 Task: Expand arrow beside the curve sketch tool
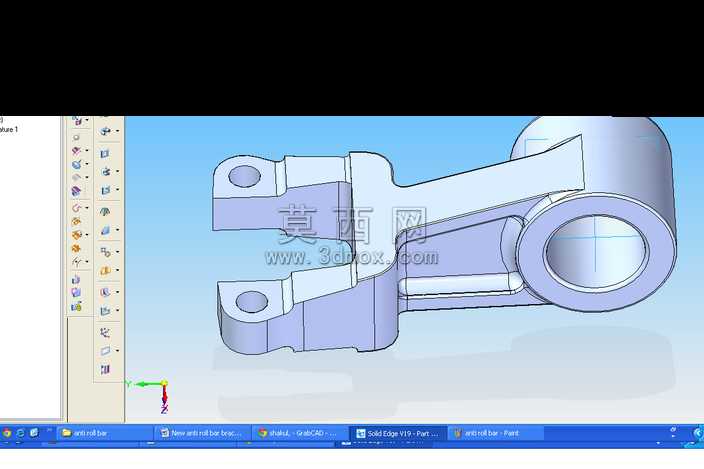coord(87,262)
